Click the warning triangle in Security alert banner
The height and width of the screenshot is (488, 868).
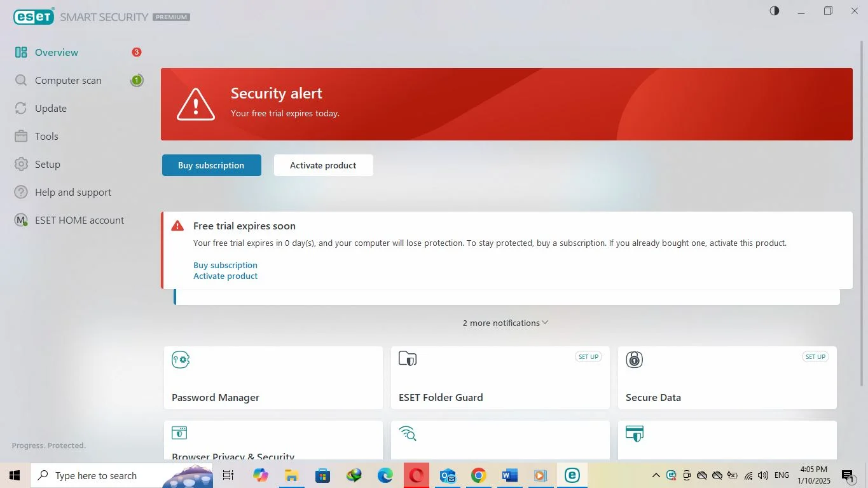pyautogui.click(x=196, y=104)
